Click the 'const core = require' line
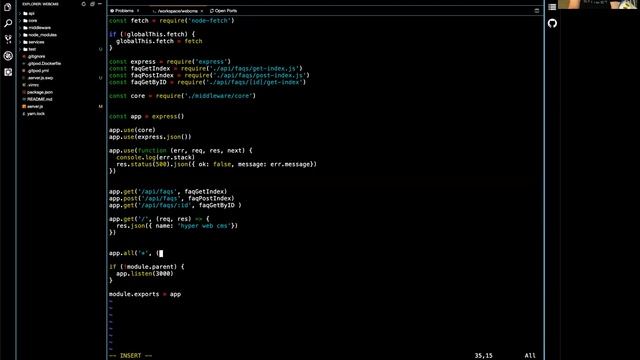Screen dimensions: 640x360 pyautogui.click(x=182, y=96)
